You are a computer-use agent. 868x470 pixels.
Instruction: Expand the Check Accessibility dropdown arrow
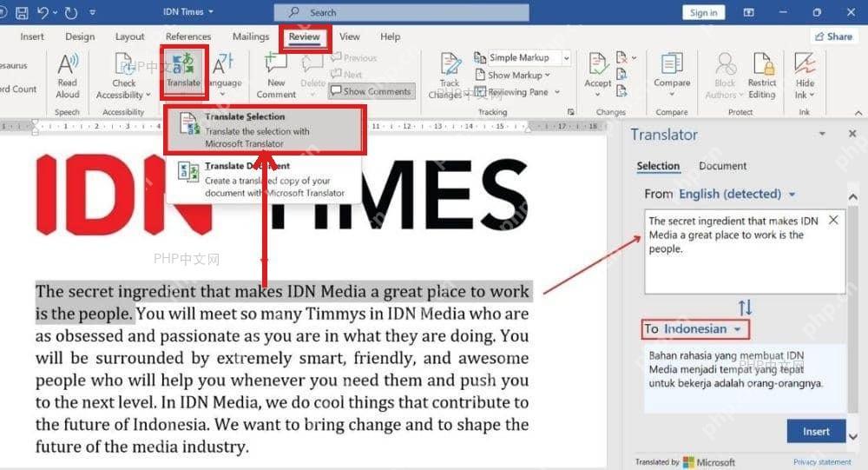pyautogui.click(x=148, y=96)
